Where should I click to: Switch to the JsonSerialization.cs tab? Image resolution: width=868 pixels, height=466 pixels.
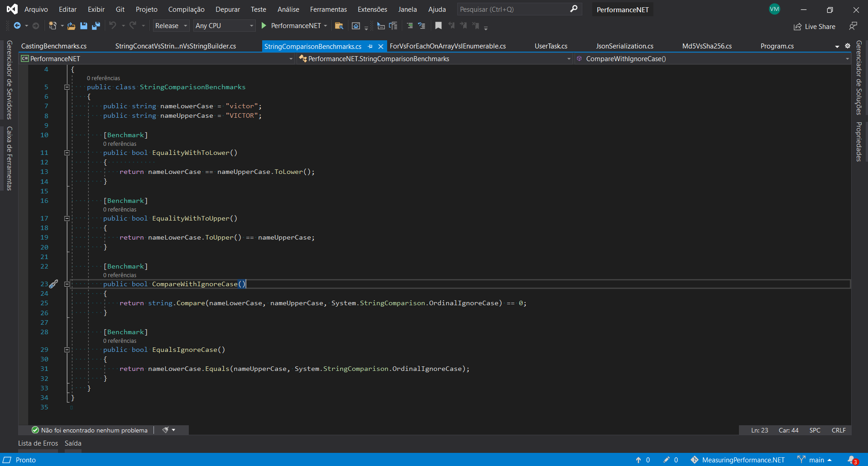(624, 46)
